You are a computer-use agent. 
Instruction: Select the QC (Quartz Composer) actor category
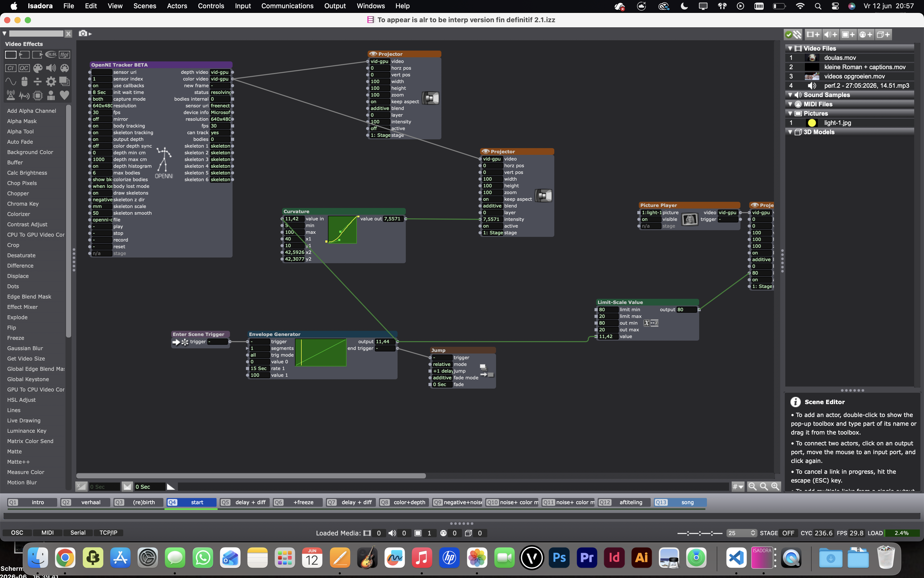pos(24,68)
